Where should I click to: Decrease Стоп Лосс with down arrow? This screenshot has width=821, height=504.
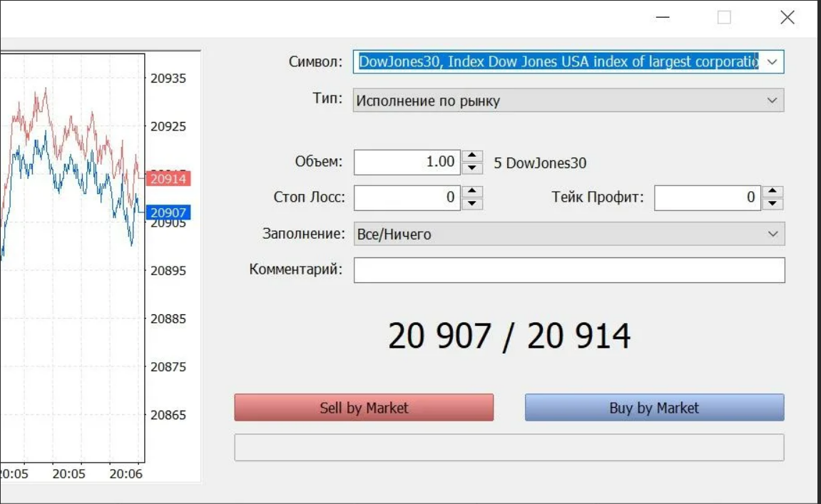click(471, 204)
